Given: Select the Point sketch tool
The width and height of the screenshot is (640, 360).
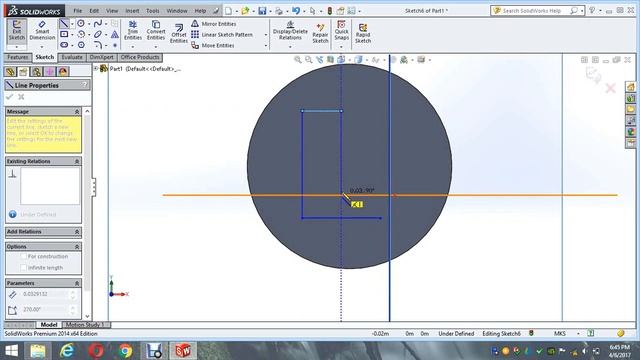Looking at the screenshot, I should [115, 45].
